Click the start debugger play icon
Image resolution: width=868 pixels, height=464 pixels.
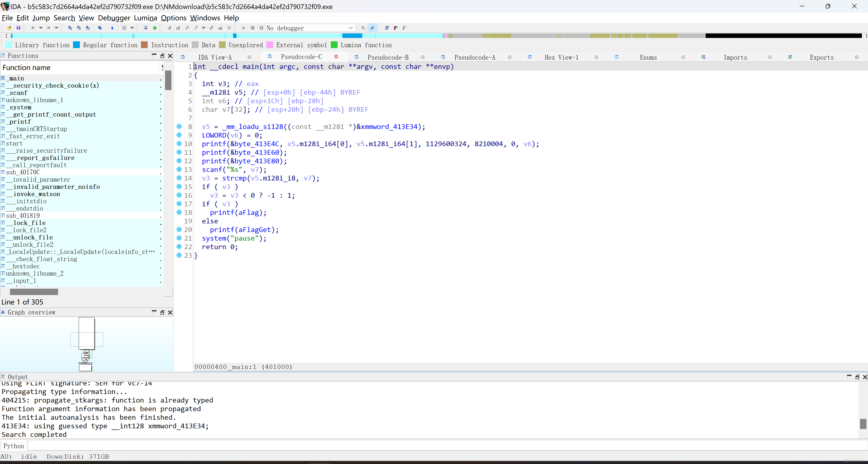pyautogui.click(x=244, y=28)
